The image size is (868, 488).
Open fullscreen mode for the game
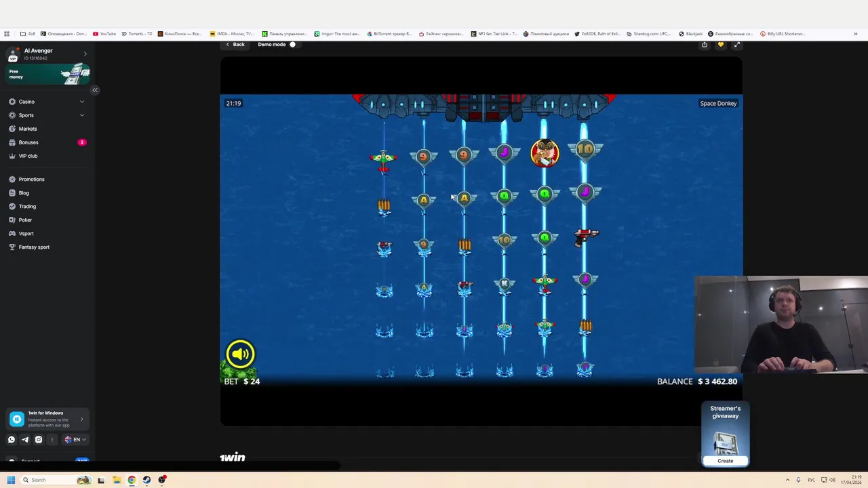736,45
